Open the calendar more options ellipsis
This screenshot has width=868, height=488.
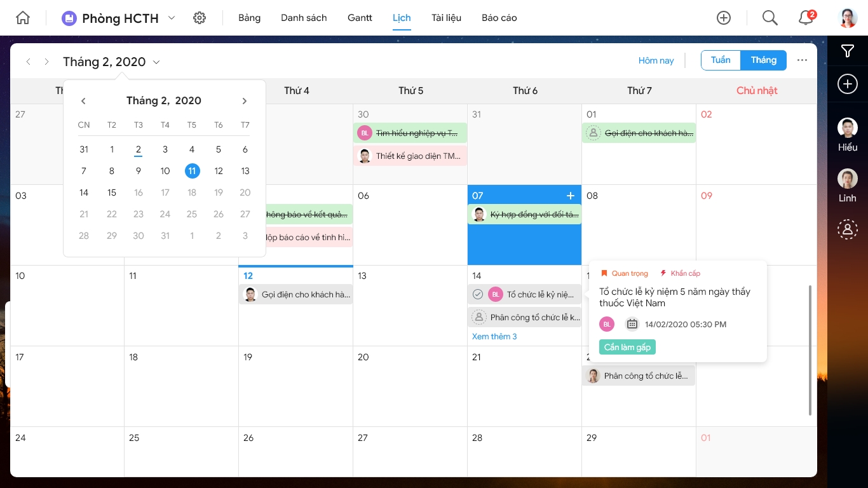tap(802, 60)
